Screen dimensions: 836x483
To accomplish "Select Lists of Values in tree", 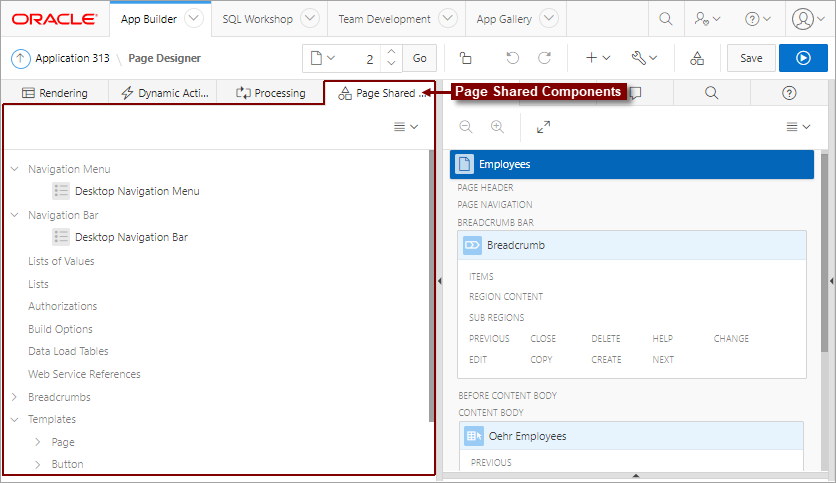I will pyautogui.click(x=61, y=261).
